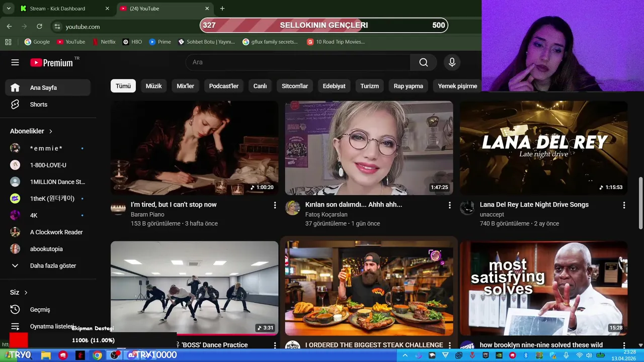The image size is (644, 362).
Task: Open options menu for Kırılan son dalımdı video
Action: point(449,205)
